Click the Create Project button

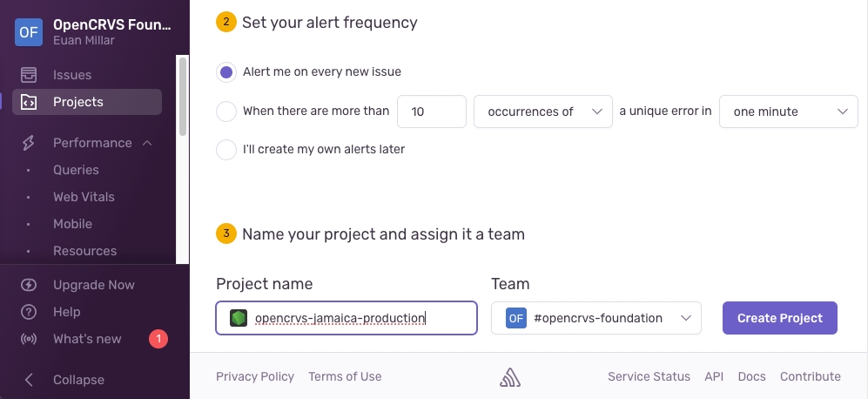coord(779,318)
